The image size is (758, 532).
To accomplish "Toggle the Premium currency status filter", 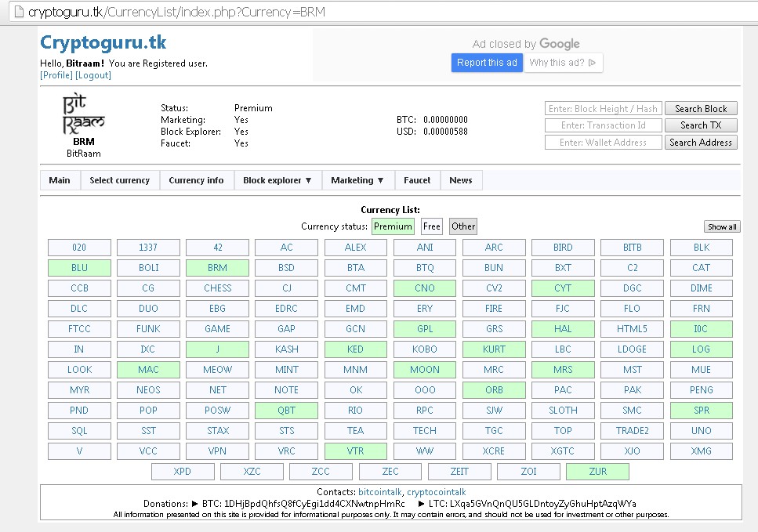I will [393, 226].
